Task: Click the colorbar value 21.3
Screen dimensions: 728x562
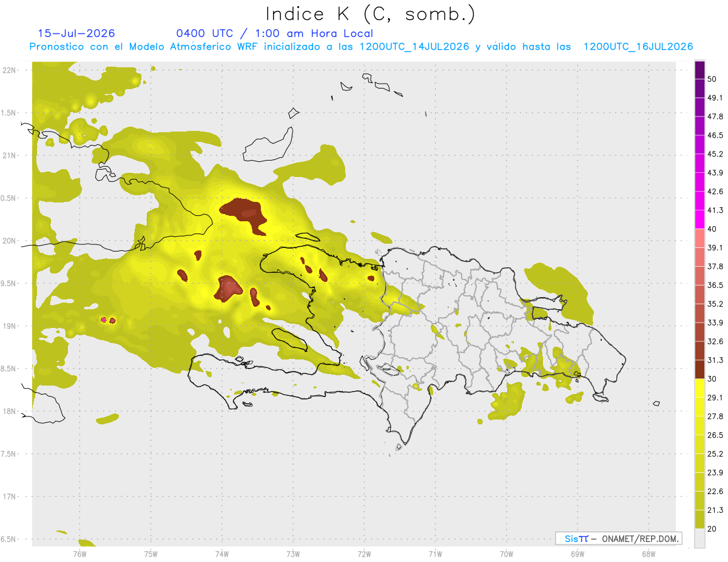Action: pyautogui.click(x=715, y=510)
